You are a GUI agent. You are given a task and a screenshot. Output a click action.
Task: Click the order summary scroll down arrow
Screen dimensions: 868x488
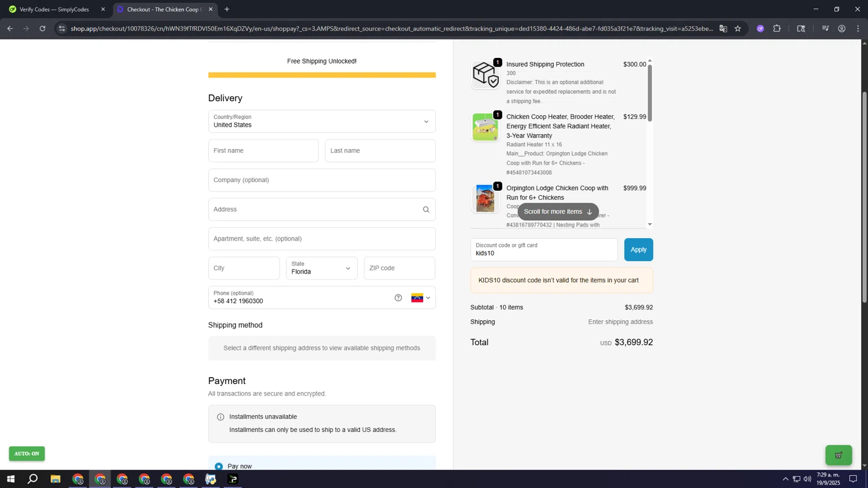pos(650,224)
